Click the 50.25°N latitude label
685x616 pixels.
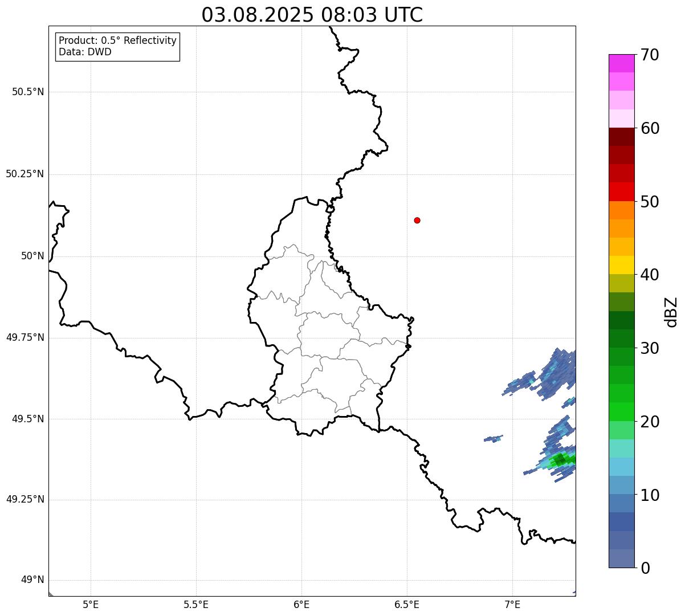(x=25, y=174)
